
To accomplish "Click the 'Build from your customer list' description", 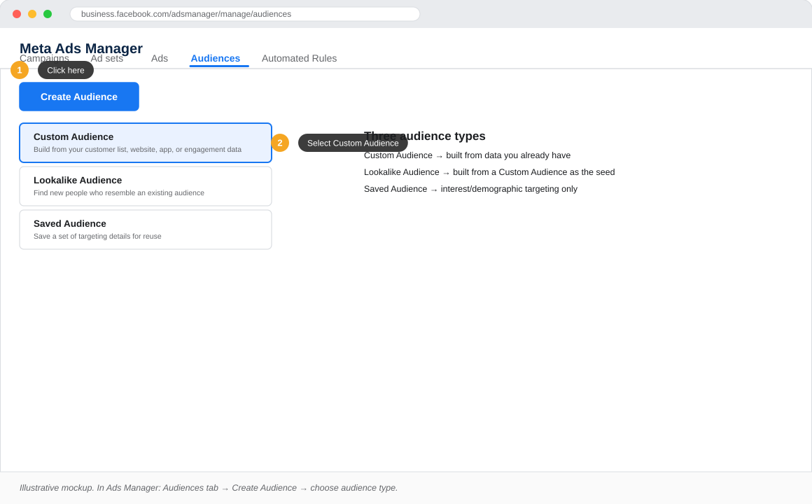I will (137, 149).
